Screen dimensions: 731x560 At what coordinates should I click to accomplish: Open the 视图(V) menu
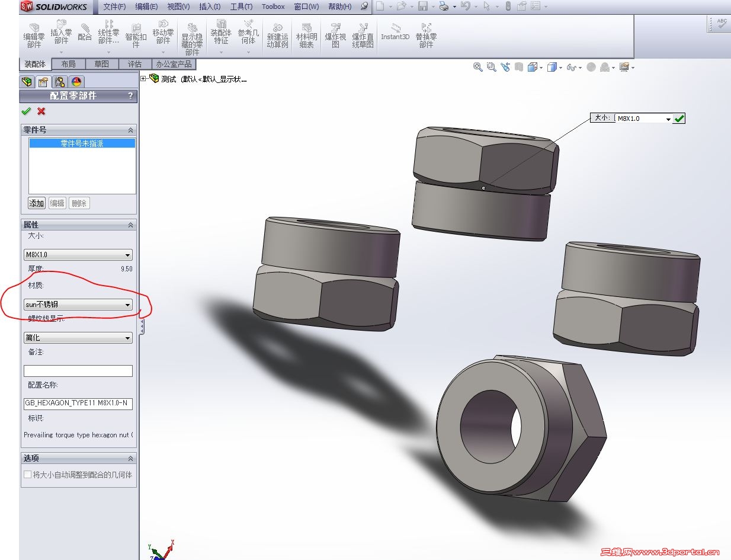click(x=178, y=7)
